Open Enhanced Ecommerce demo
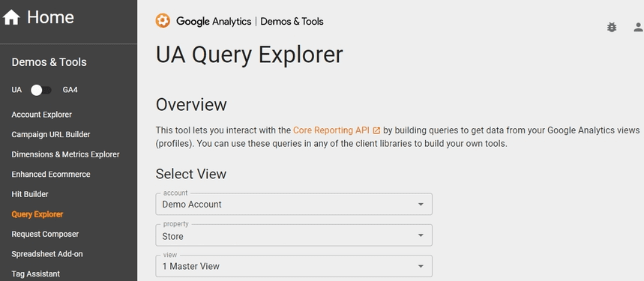This screenshot has height=281, width=644. click(x=51, y=175)
